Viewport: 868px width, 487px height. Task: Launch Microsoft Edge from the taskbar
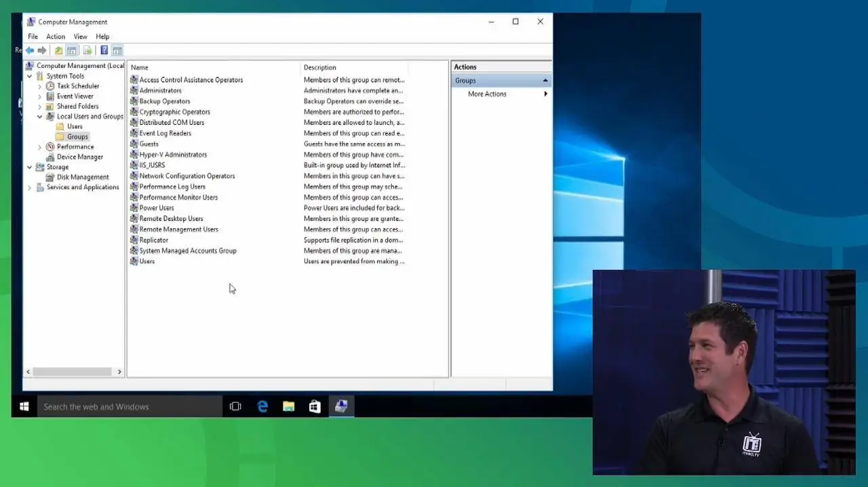(x=262, y=406)
